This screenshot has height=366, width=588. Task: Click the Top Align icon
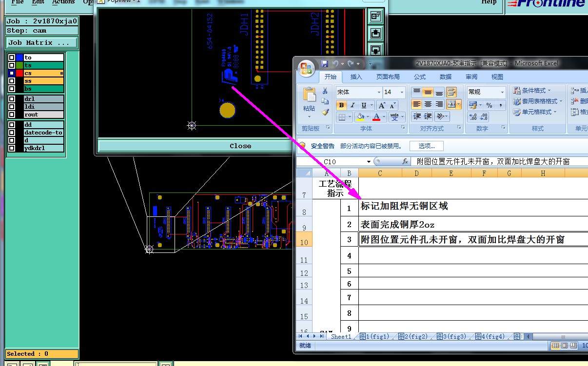coord(416,92)
